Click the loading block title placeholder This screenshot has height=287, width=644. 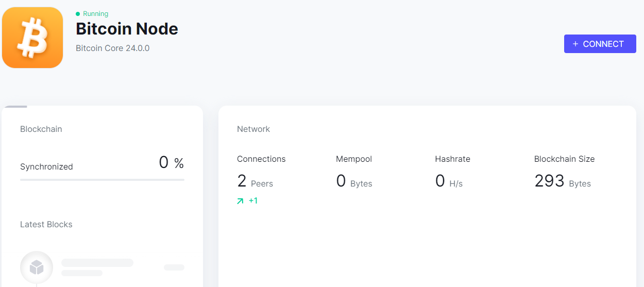click(97, 263)
